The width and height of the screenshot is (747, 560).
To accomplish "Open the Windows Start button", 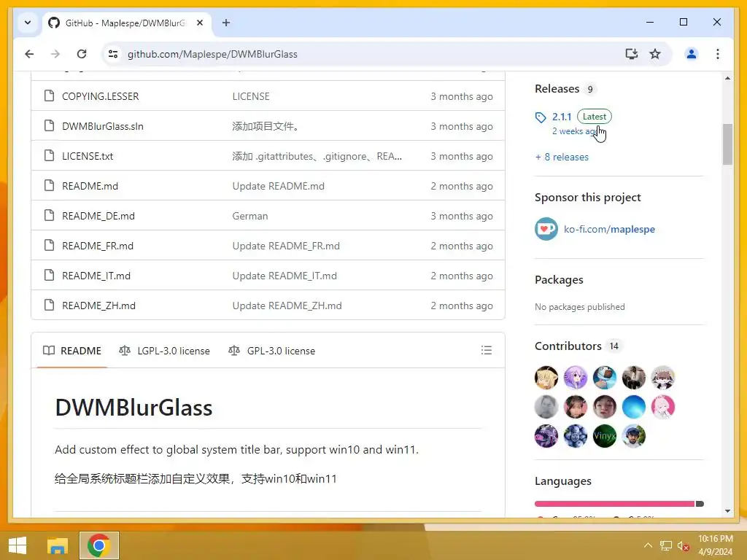I will tap(18, 545).
